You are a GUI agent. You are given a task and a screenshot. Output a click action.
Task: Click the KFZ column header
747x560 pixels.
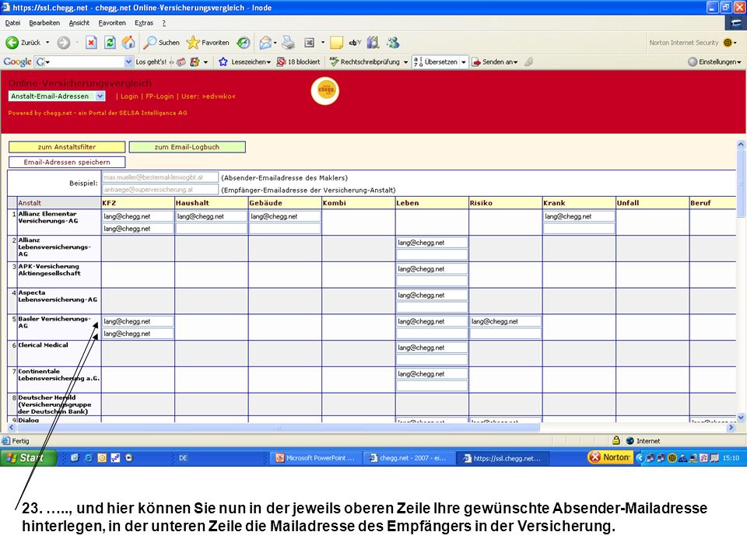(x=138, y=203)
